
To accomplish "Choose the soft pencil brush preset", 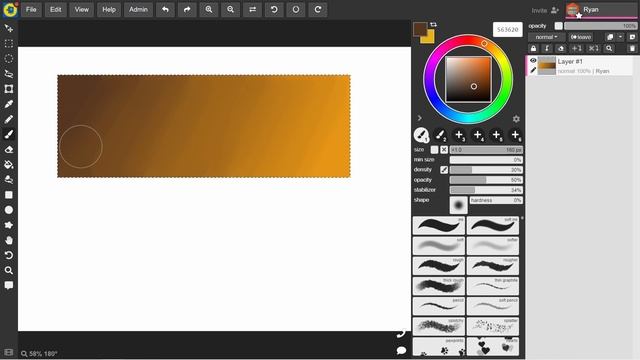I will click(x=493, y=306).
